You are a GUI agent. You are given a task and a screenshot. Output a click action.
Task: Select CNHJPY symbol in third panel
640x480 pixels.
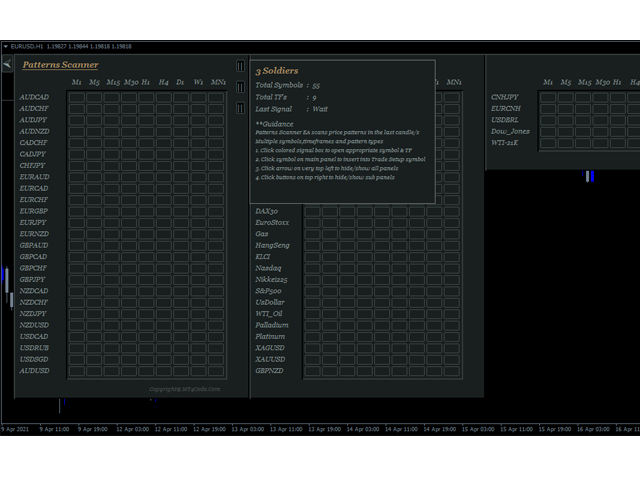[505, 97]
